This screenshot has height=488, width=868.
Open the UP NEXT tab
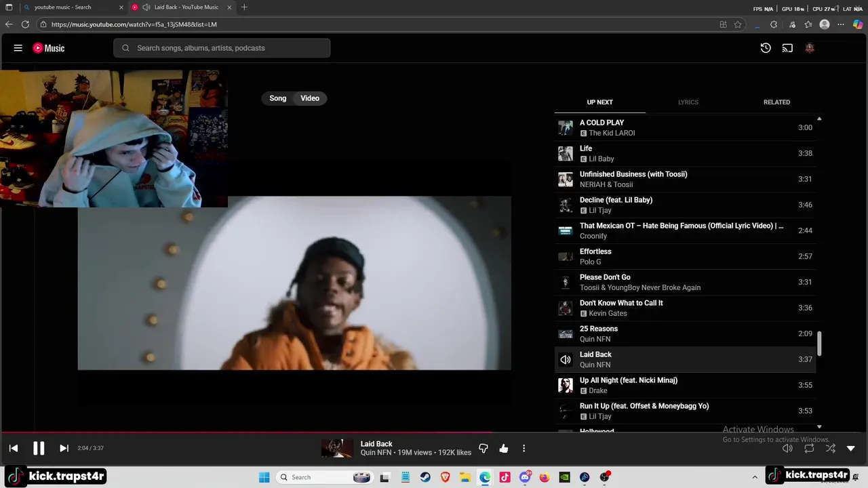[599, 102]
